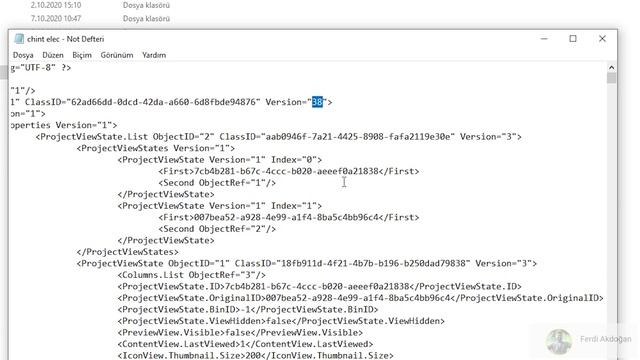Click the ProjectViewState.OriginalID line
The height and width of the screenshot is (360, 640).
[360, 298]
